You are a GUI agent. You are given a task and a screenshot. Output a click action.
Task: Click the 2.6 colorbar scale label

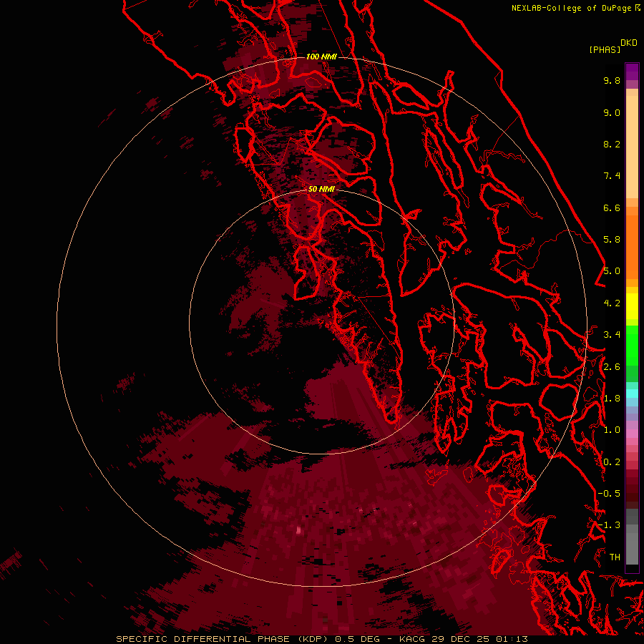(612, 367)
